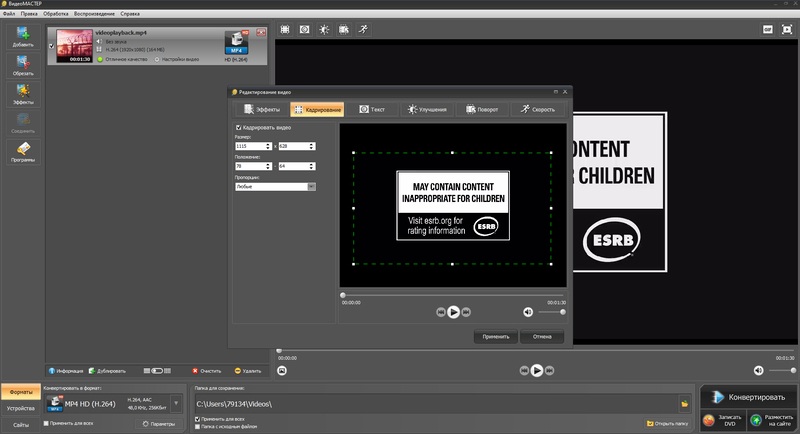
Task: Click the horizontal position stepper arrows (70)
Action: (x=268, y=166)
